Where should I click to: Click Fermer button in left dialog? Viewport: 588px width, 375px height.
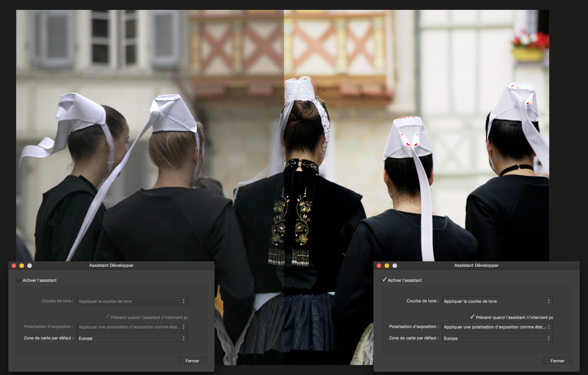click(x=192, y=361)
